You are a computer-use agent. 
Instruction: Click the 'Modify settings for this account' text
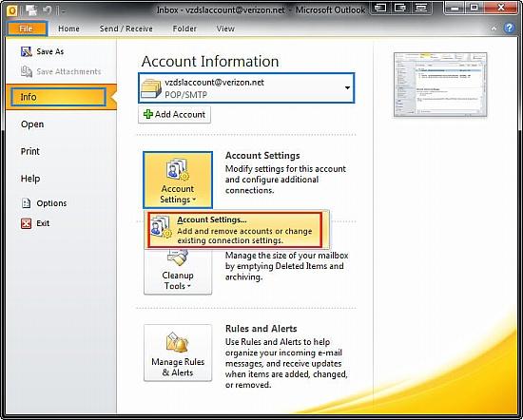pos(285,180)
